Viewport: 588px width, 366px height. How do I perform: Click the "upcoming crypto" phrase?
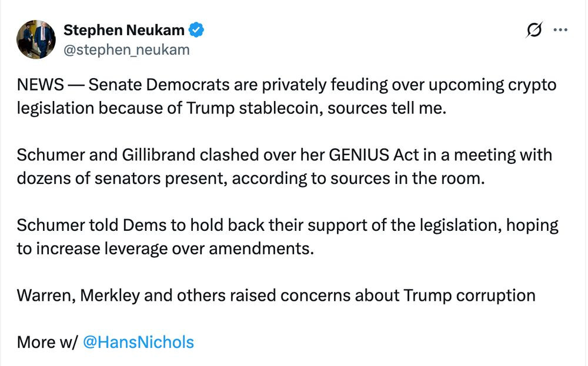point(492,85)
